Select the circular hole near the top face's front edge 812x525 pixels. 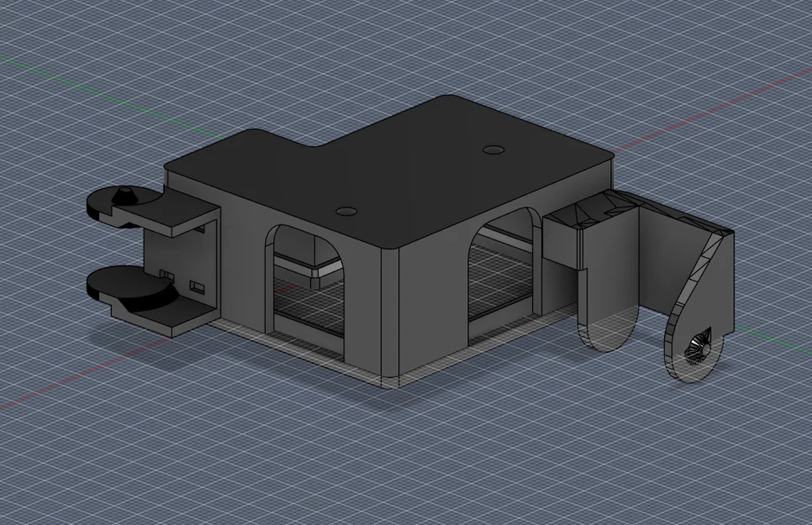347,211
